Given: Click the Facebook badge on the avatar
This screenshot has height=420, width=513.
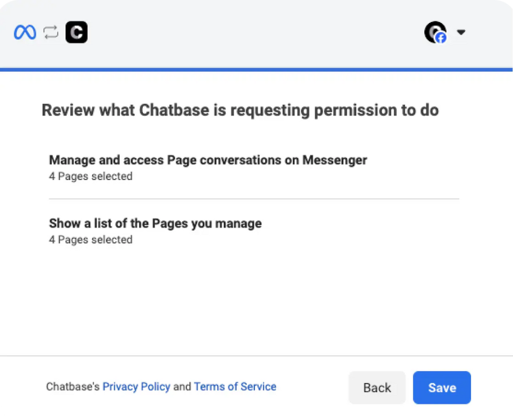Looking at the screenshot, I should 440,38.
